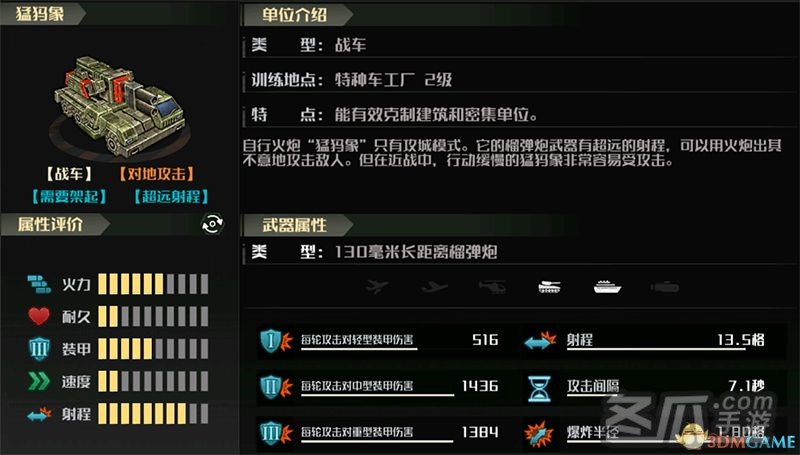Image resolution: width=800 pixels, height=455 pixels.
Task: Select the helicopter target icon
Action: (492, 287)
